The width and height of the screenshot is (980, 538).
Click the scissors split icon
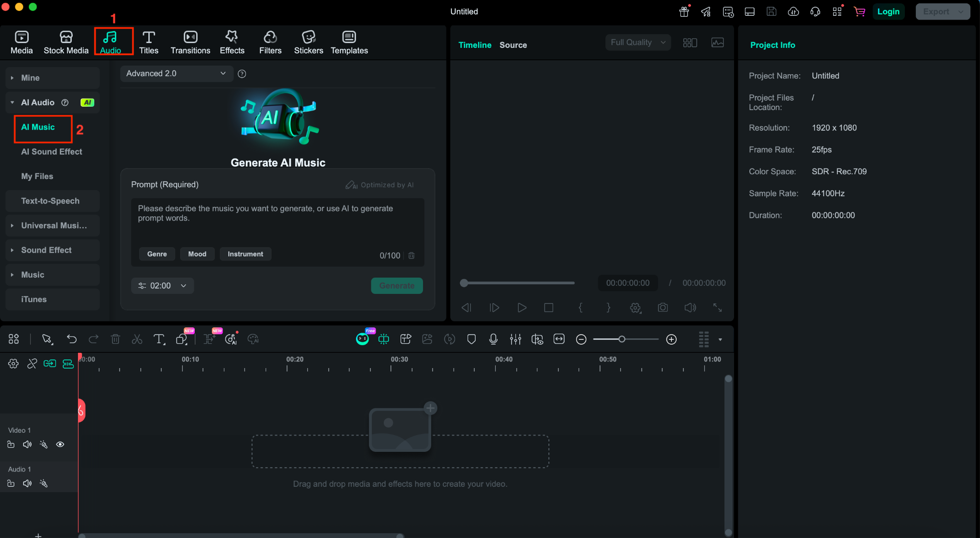137,339
